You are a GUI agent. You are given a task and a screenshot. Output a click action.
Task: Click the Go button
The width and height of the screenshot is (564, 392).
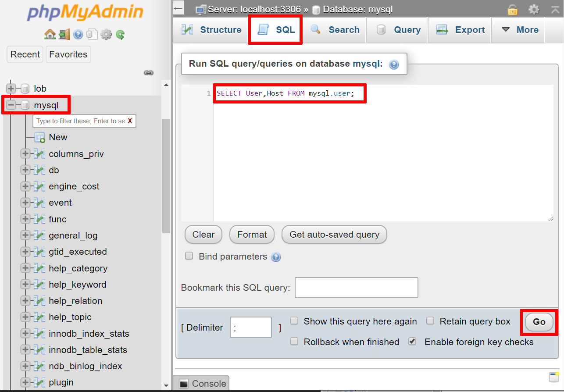(x=539, y=322)
